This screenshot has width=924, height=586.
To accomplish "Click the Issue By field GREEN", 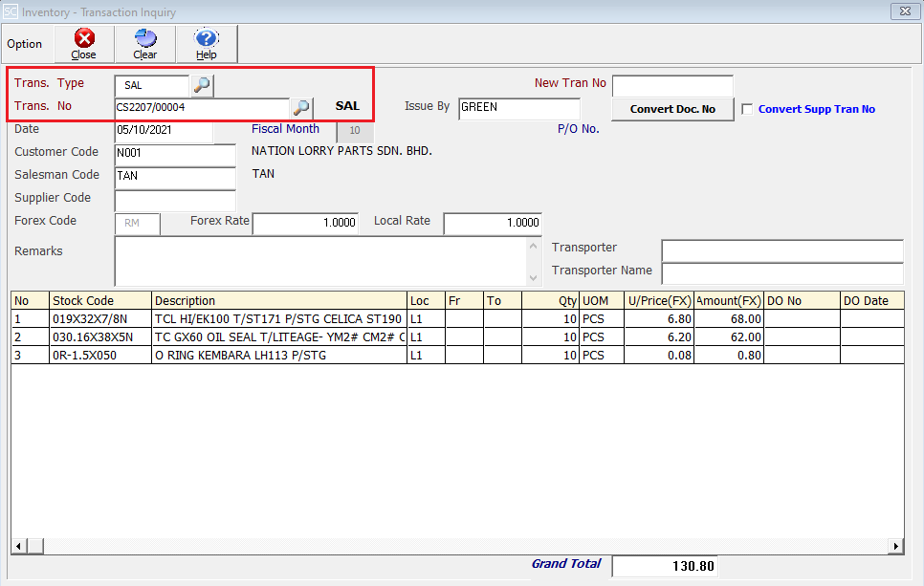I will tap(519, 108).
